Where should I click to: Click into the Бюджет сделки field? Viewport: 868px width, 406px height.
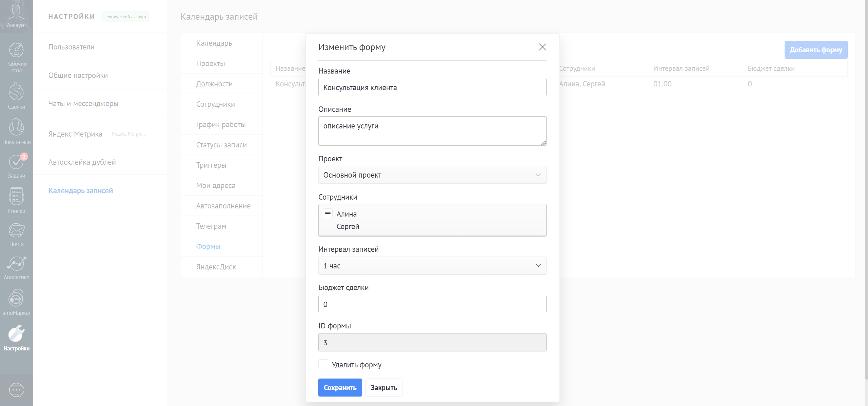coord(432,304)
